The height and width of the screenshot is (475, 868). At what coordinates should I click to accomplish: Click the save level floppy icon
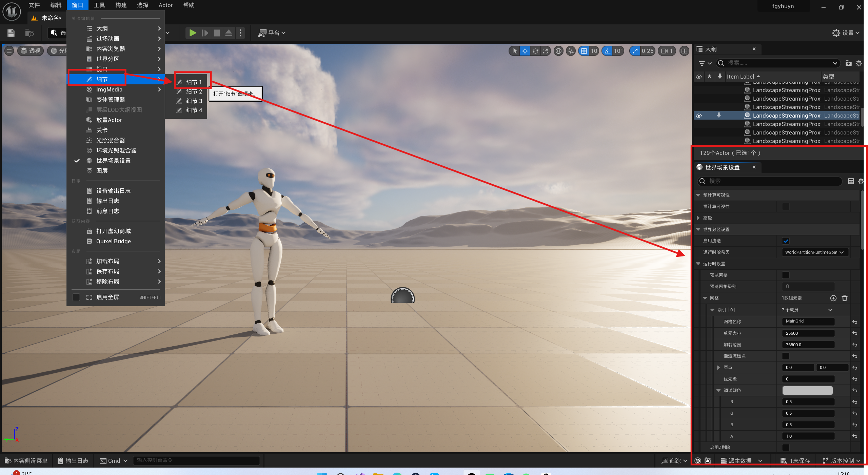pos(11,33)
